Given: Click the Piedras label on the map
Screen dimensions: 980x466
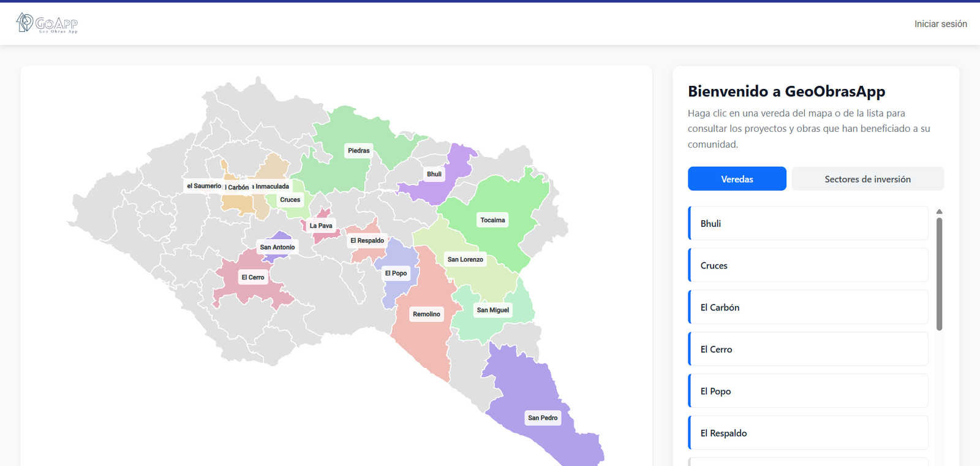Looking at the screenshot, I should click(x=358, y=151).
